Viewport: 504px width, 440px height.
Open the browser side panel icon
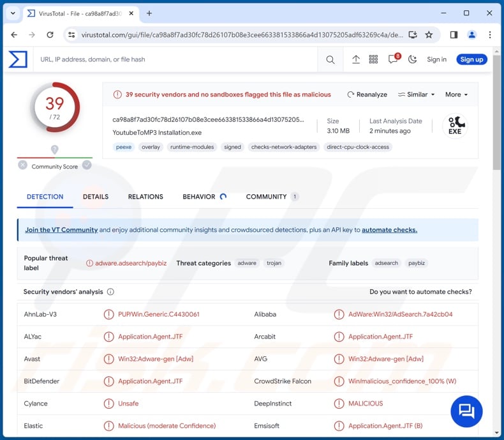(x=454, y=34)
